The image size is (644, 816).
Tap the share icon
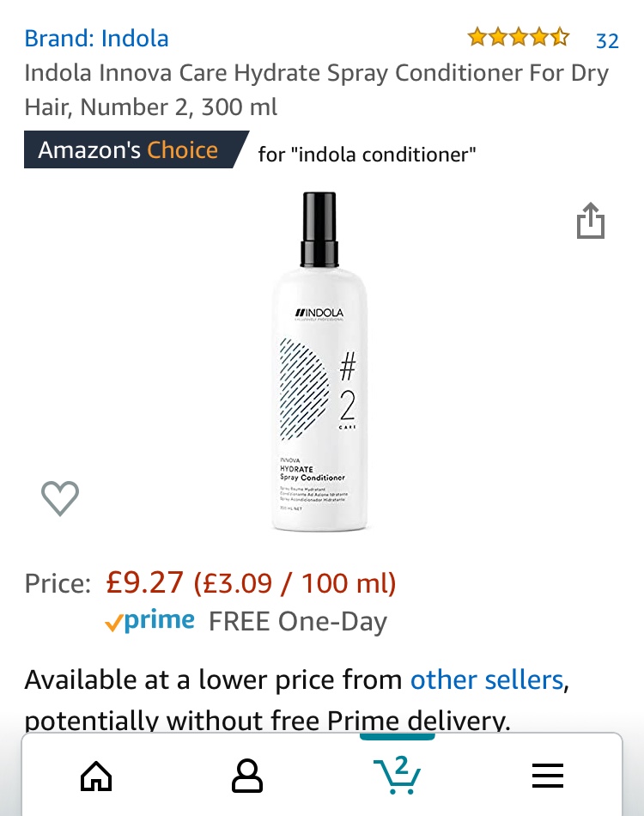[x=591, y=221]
